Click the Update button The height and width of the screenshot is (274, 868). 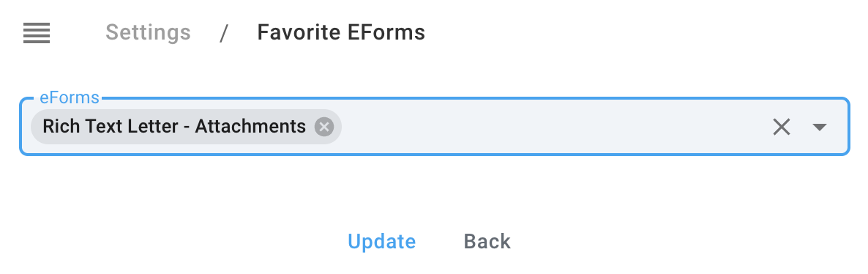pos(381,241)
